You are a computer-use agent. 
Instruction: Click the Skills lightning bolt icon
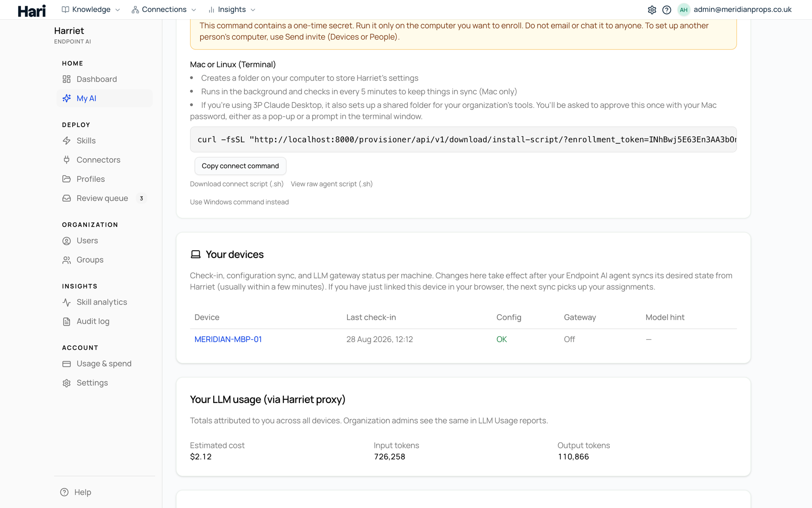coord(67,141)
